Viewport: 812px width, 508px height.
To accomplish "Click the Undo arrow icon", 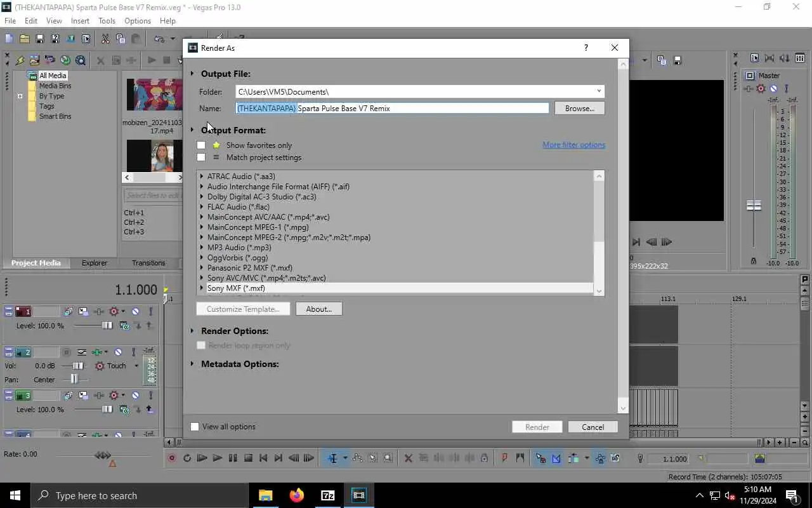I will pyautogui.click(x=159, y=39).
